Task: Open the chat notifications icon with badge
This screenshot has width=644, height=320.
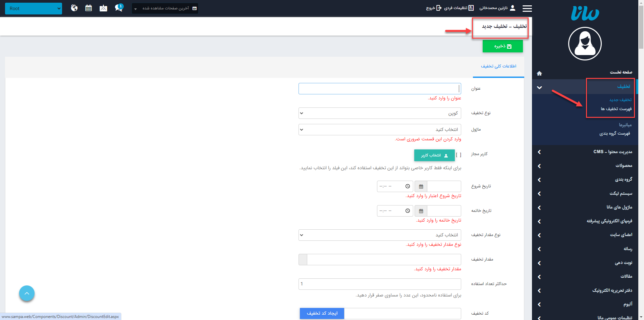Action: point(118,7)
